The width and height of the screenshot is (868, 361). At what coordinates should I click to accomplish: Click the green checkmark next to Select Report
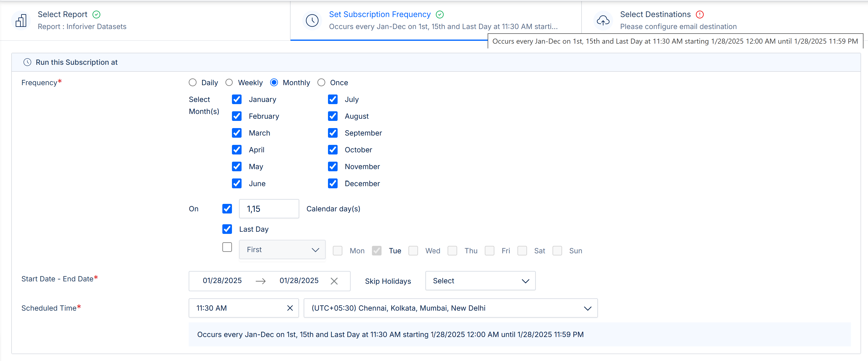(96, 14)
